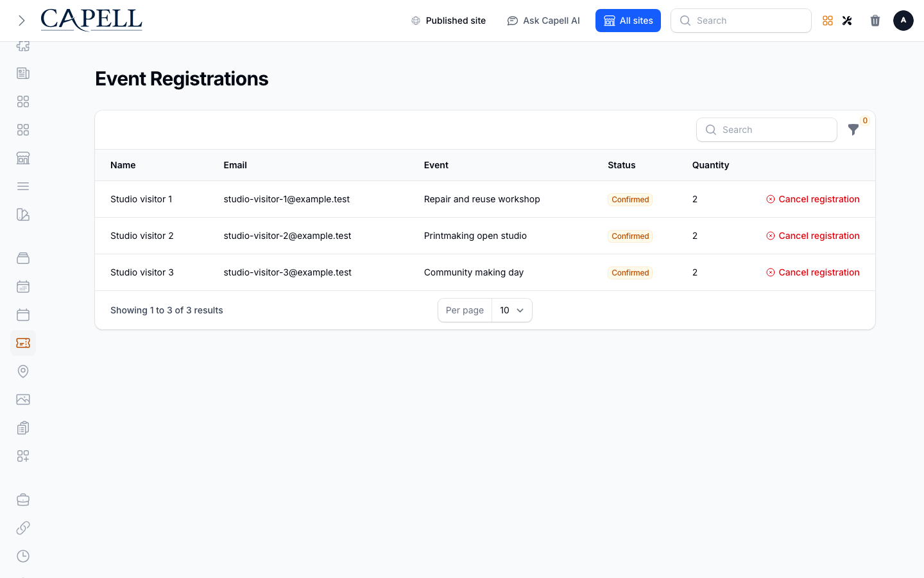The height and width of the screenshot is (578, 924).
Task: Open the stacked tray icon in sidebar
Action: (23, 258)
